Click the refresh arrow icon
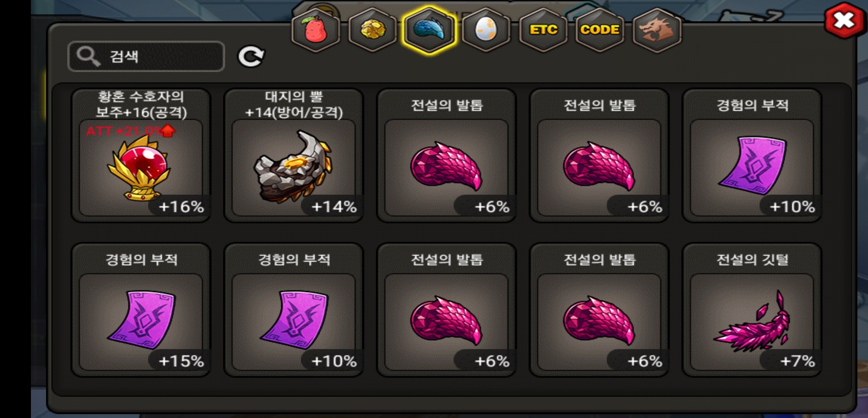The width and height of the screenshot is (868, 418). [251, 57]
